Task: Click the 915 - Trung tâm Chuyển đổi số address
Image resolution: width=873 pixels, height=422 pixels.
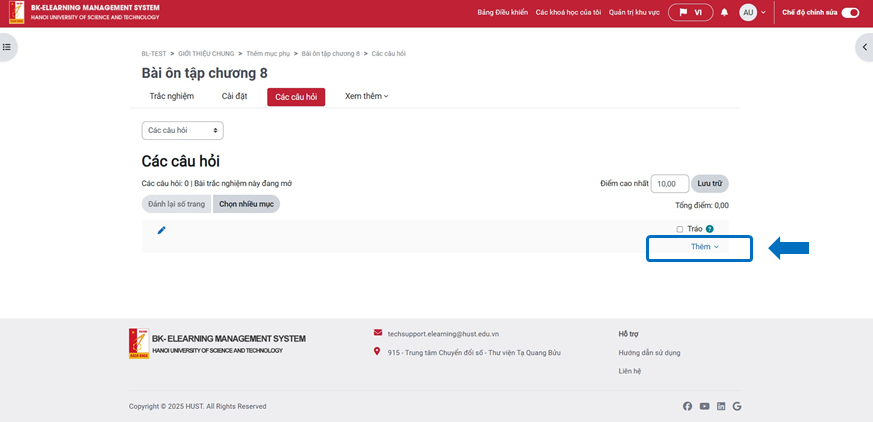Action: point(474,352)
